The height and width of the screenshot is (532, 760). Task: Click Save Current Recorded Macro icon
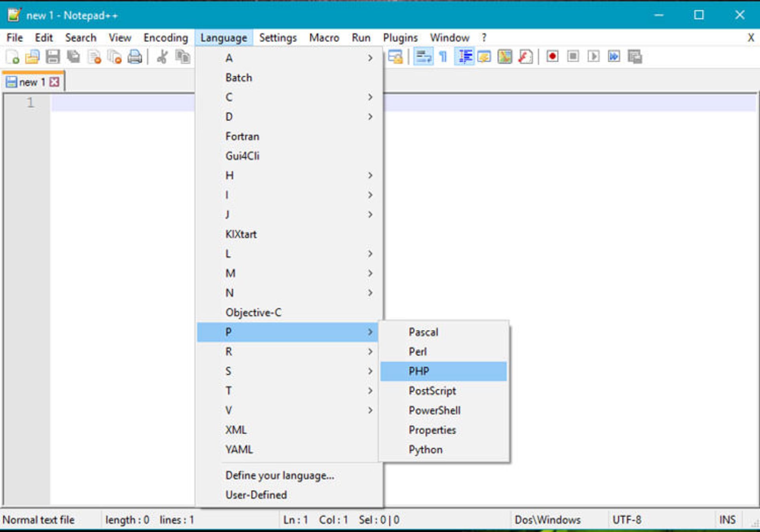click(x=635, y=57)
